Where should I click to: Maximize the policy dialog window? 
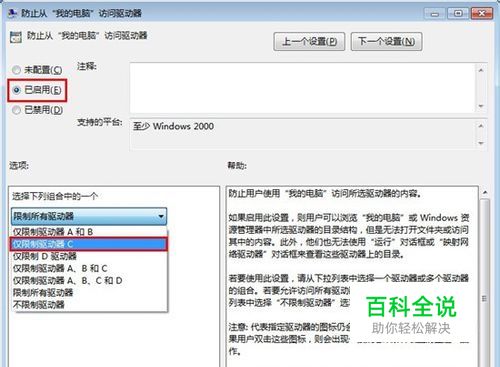pos(458,14)
